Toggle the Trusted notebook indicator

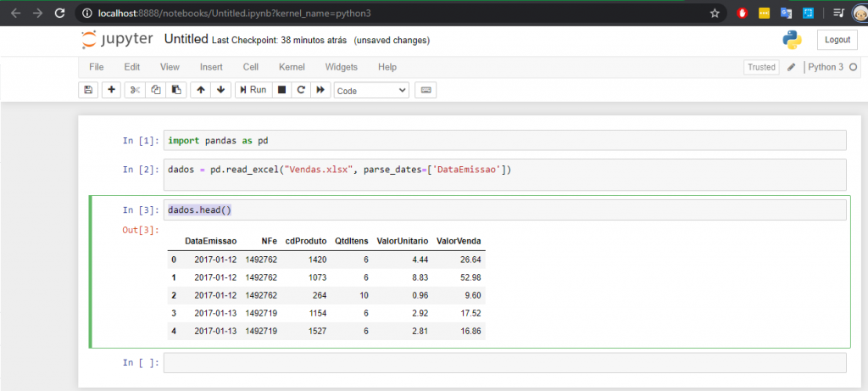tap(760, 67)
